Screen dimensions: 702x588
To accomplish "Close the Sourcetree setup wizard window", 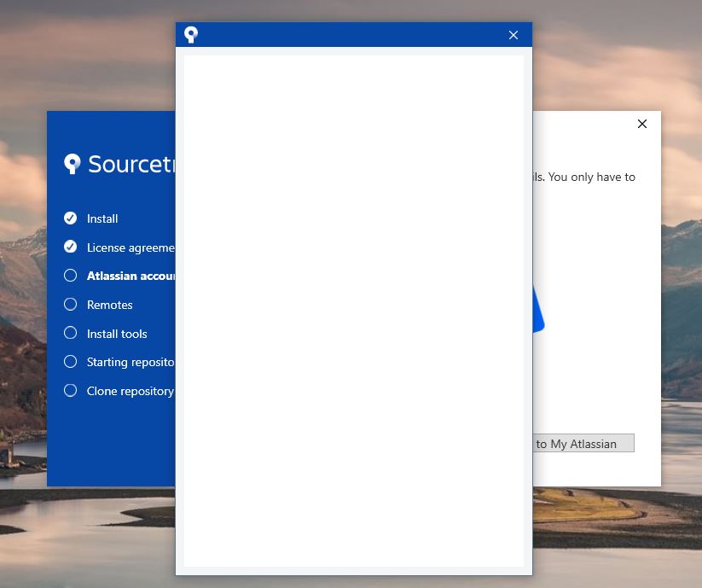I will point(642,124).
